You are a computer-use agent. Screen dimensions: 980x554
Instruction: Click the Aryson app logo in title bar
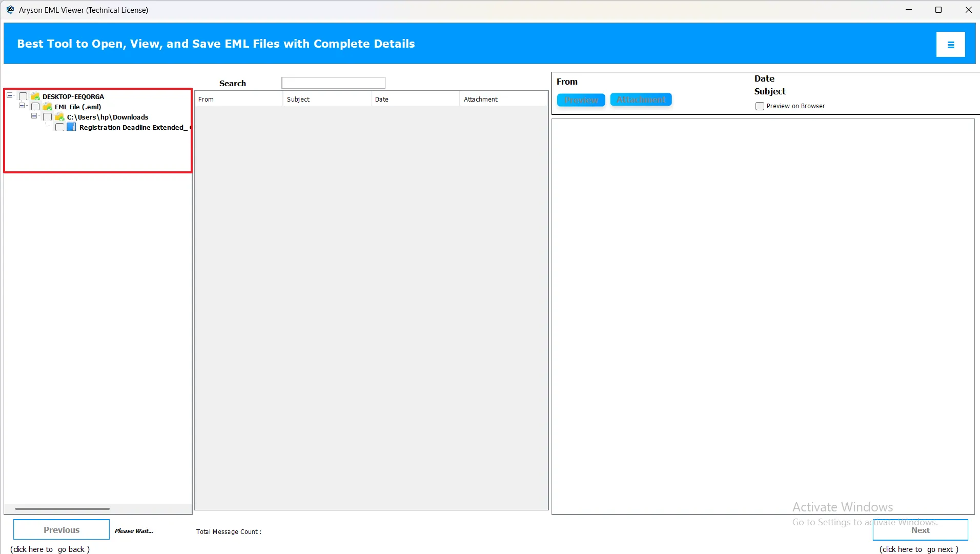pyautogui.click(x=10, y=10)
